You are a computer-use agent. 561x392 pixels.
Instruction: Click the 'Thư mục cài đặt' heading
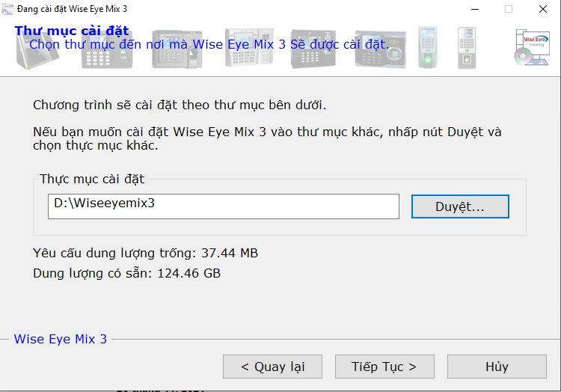(x=72, y=31)
